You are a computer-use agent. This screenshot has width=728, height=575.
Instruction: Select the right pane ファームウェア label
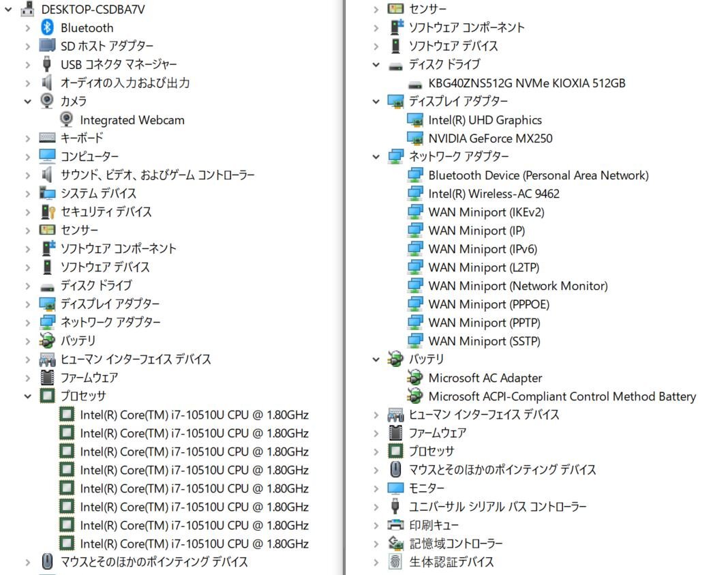[x=438, y=433]
